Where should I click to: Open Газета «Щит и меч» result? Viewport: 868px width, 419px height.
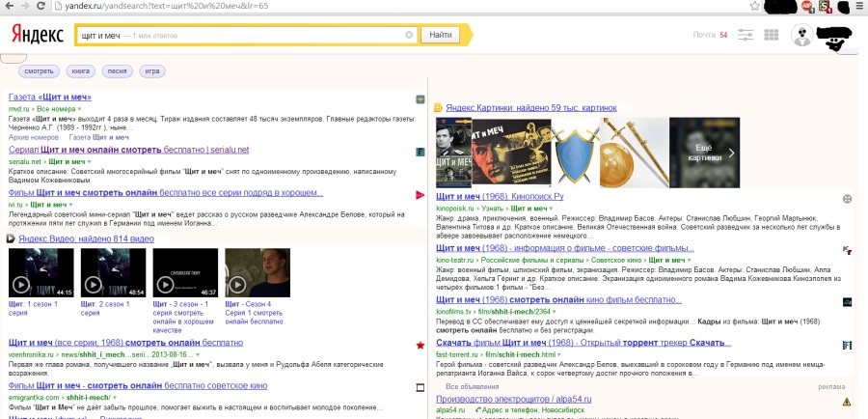coord(50,97)
